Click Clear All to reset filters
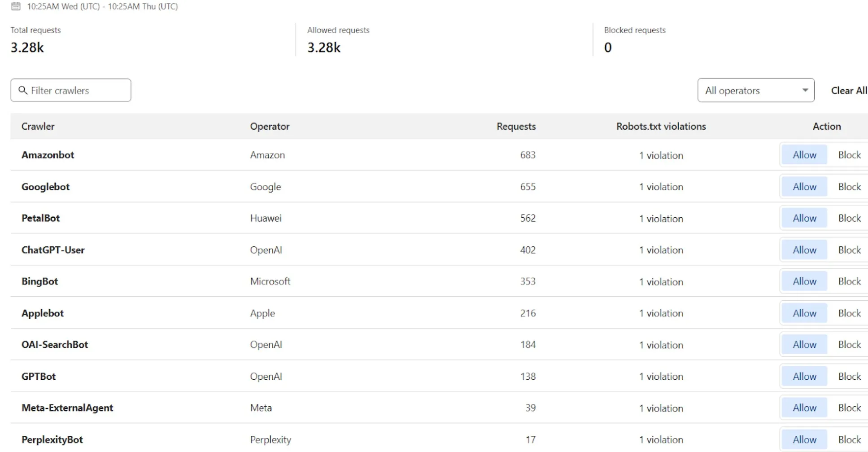 coord(849,90)
